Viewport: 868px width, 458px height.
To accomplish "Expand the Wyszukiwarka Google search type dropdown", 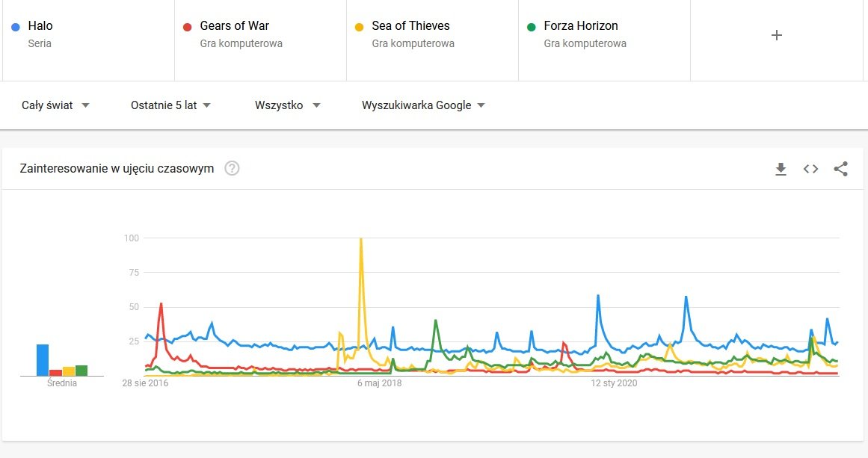I will [x=423, y=105].
